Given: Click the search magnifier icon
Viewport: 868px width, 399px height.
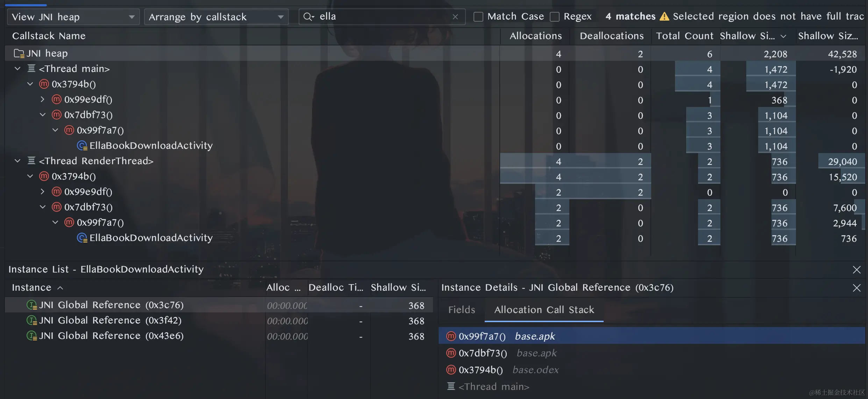Looking at the screenshot, I should tap(308, 16).
